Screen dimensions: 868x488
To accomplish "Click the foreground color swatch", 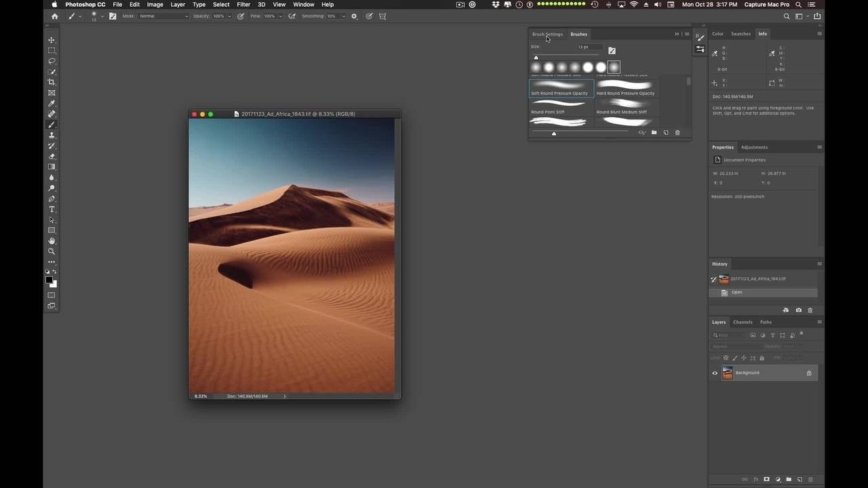I will tap(49, 279).
